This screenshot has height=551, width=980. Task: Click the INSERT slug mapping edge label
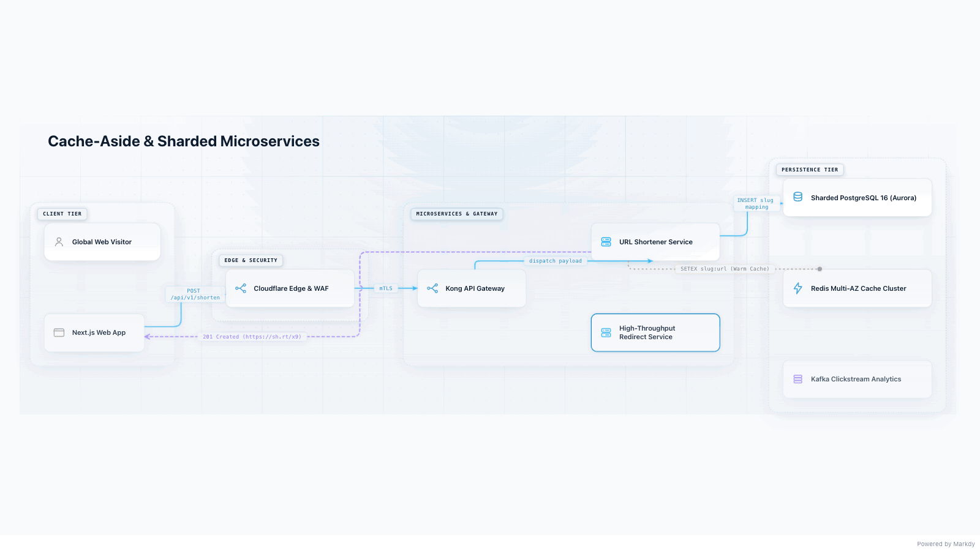tap(756, 204)
